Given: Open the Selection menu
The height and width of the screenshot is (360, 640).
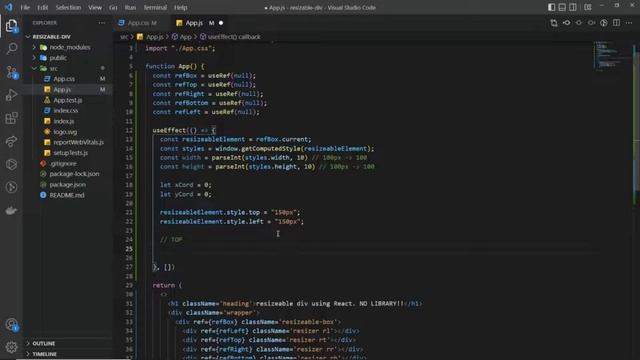Looking at the screenshot, I should [x=68, y=7].
